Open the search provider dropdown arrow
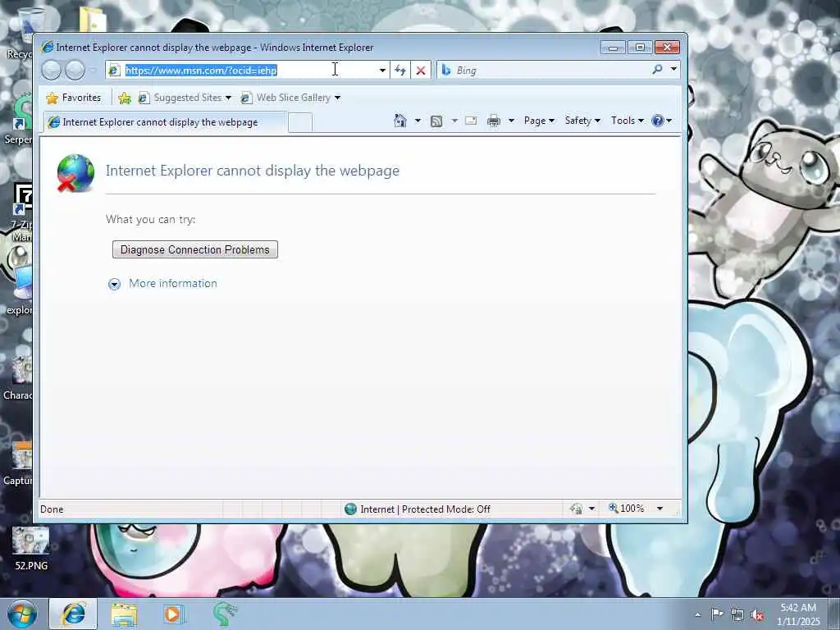840x630 pixels. tap(673, 69)
